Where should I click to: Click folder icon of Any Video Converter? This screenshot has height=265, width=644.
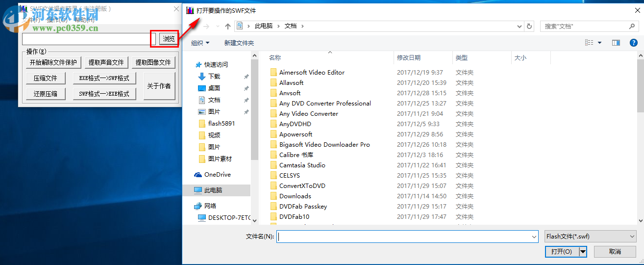click(274, 113)
